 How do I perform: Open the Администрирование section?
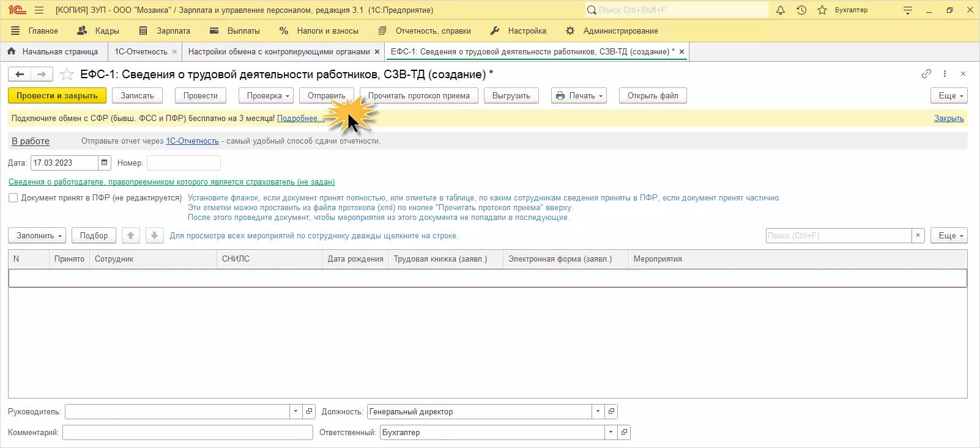click(612, 31)
